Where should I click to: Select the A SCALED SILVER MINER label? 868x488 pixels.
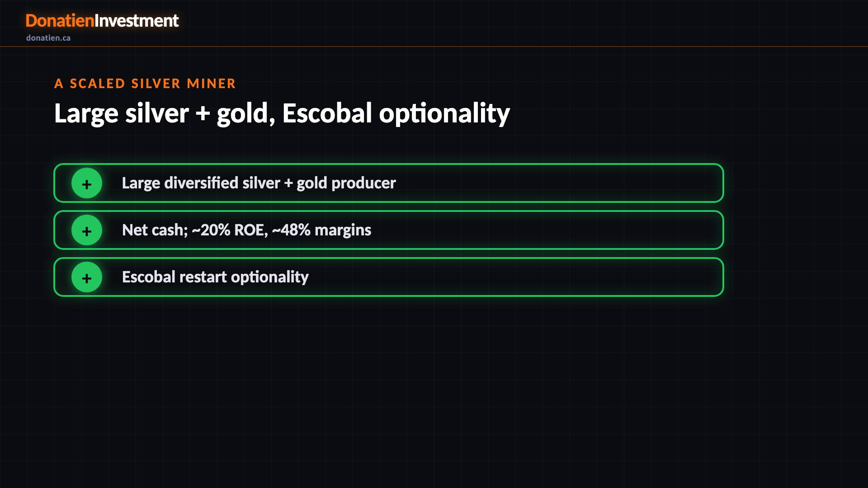[x=145, y=84]
